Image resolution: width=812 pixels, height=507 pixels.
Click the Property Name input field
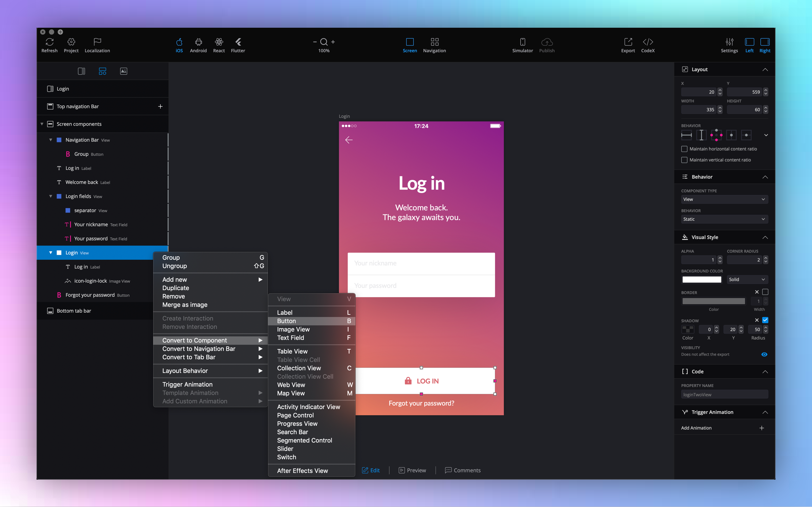coord(724,394)
